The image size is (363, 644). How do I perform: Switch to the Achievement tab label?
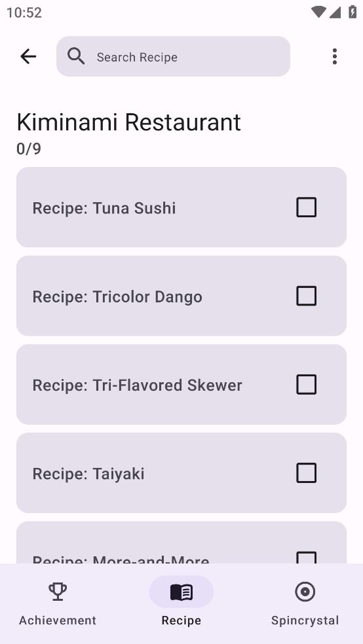click(x=58, y=620)
